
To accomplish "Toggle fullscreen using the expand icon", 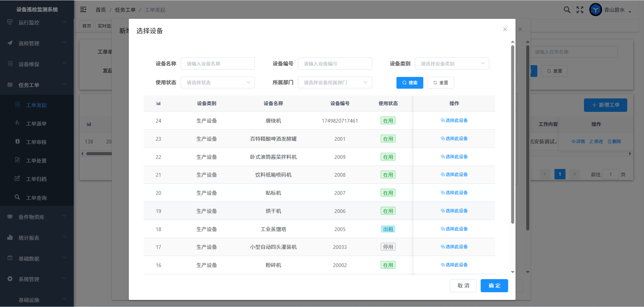I will point(580,10).
